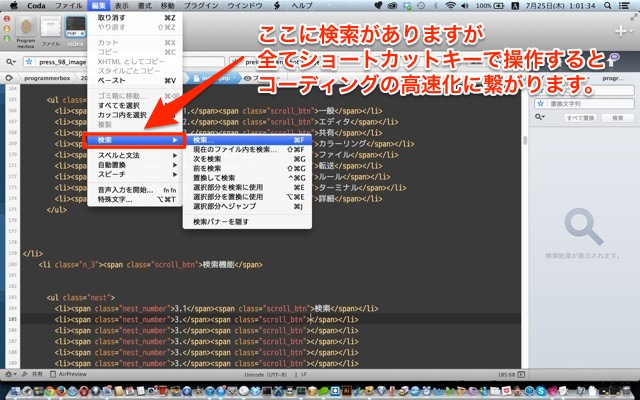Open Skype from the Dock

[x=541, y=391]
